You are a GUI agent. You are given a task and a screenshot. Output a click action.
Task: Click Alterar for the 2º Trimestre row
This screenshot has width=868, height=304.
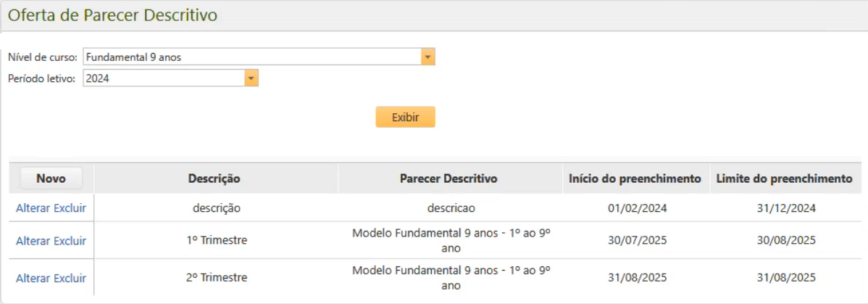click(x=33, y=279)
